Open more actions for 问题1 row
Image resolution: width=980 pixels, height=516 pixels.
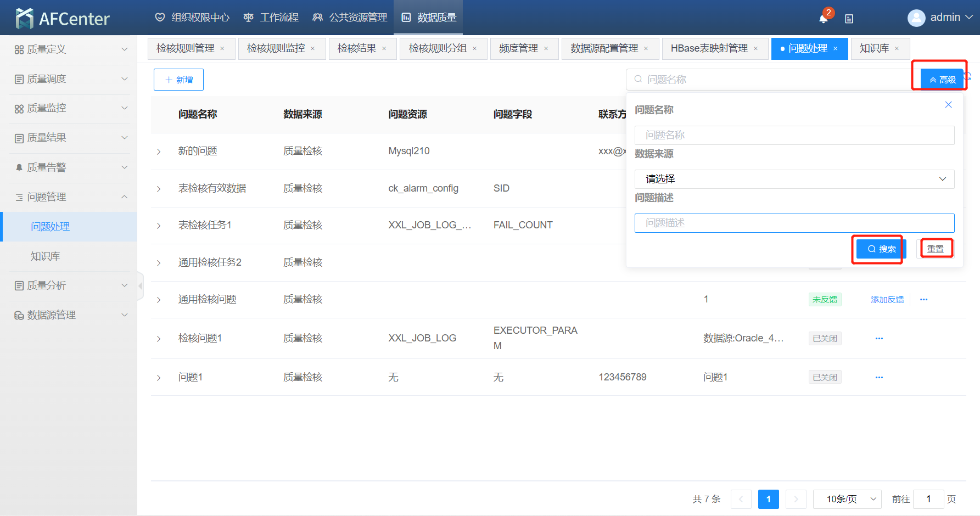tap(879, 378)
